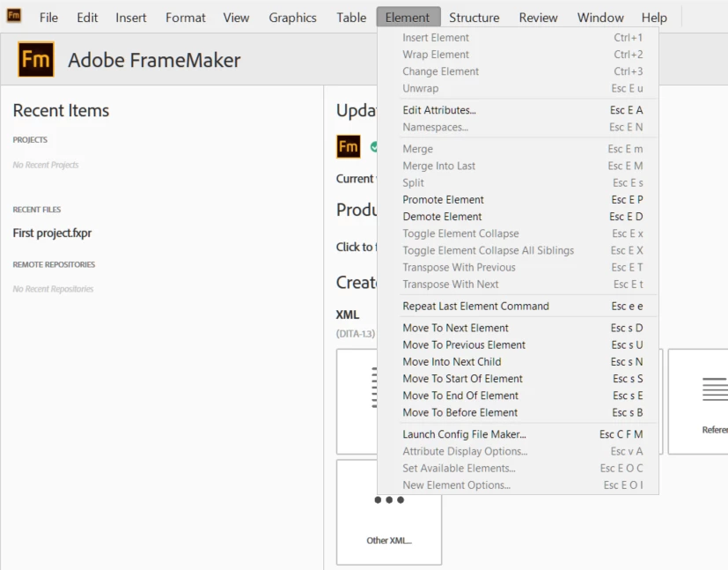Open Edit Attributes... dialog

point(518,110)
